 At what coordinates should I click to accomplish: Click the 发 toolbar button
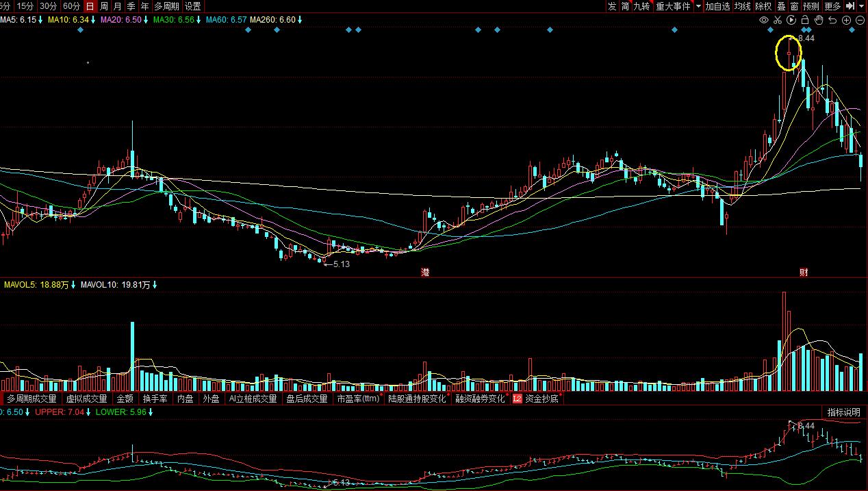pos(612,6)
